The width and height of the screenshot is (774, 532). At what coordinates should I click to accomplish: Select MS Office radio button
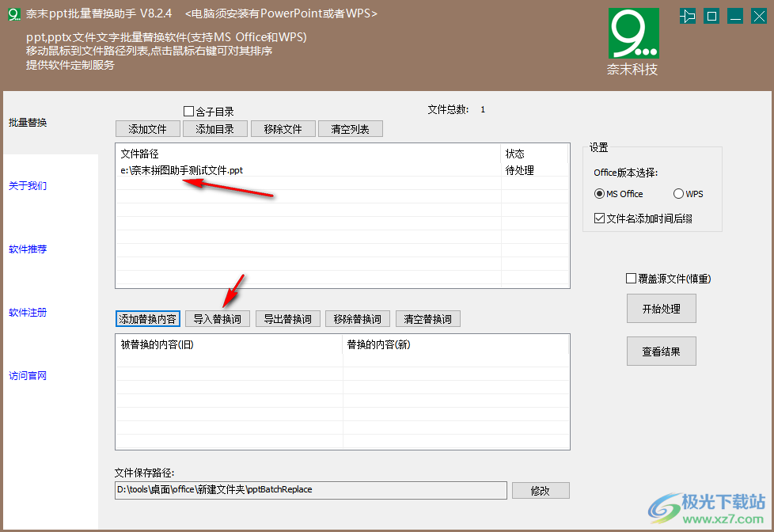click(x=599, y=194)
